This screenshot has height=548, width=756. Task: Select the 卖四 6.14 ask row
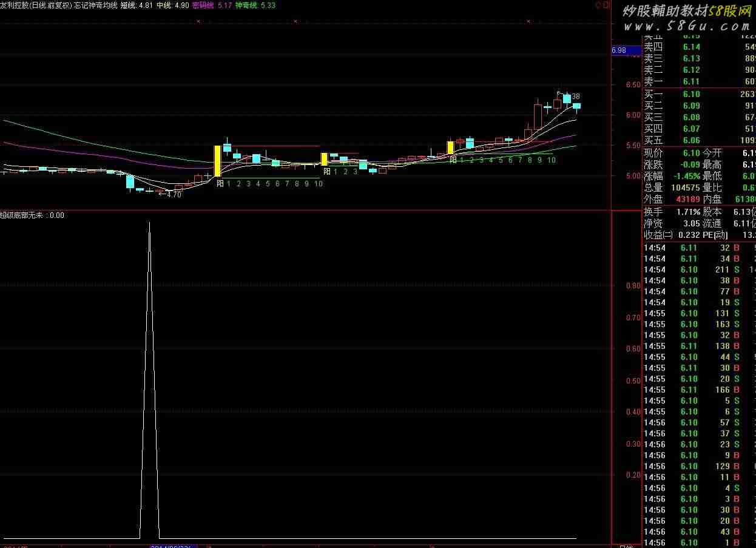click(700, 47)
